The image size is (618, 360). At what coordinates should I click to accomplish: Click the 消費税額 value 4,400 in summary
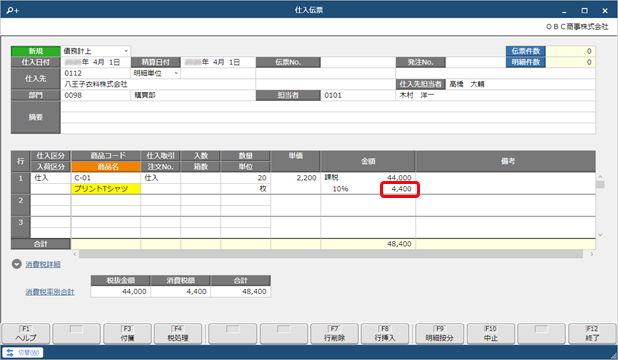tap(181, 292)
